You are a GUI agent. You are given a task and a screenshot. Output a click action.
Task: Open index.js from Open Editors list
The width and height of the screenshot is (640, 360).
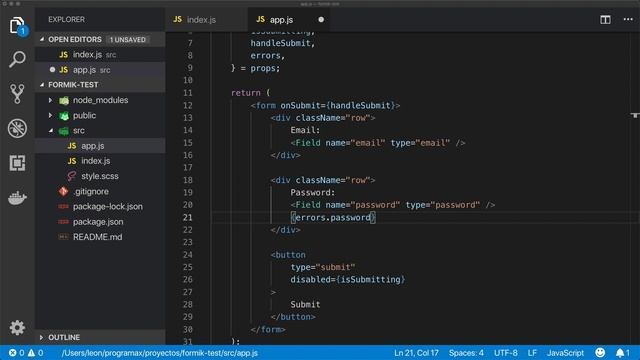point(100,55)
